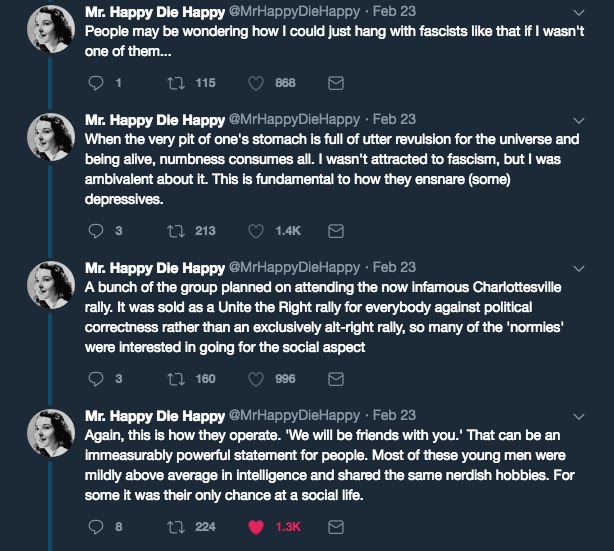Like the tweet with 1.4K likes
This screenshot has width=614, height=551.
click(256, 231)
